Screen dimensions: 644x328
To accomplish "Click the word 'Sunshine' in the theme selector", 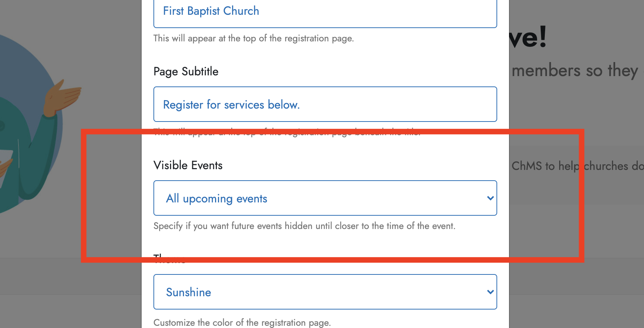I will coord(188,292).
